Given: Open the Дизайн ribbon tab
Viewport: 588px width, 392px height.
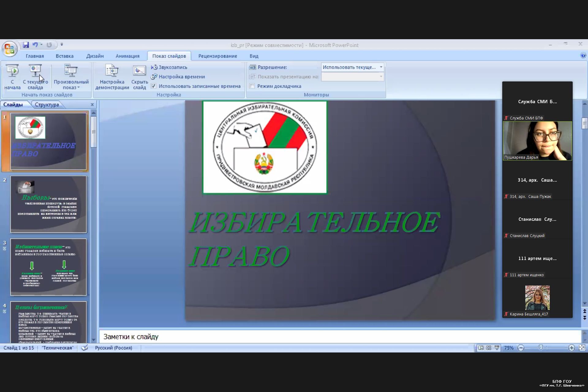Looking at the screenshot, I should pyautogui.click(x=95, y=56).
